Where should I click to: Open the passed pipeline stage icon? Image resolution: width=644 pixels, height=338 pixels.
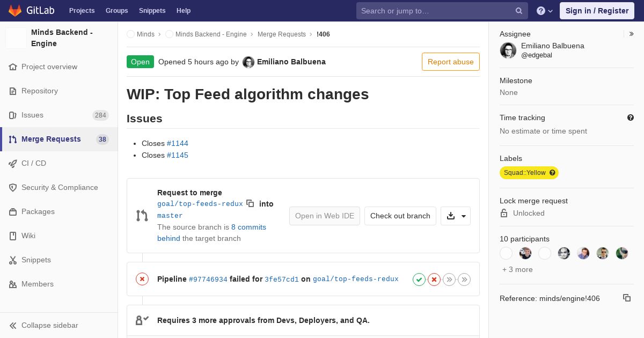pyautogui.click(x=419, y=279)
